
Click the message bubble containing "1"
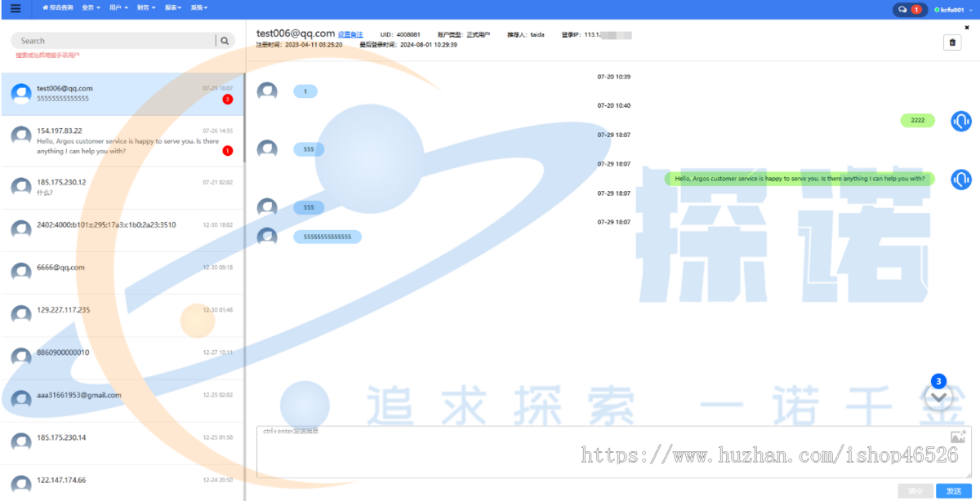[x=305, y=91]
